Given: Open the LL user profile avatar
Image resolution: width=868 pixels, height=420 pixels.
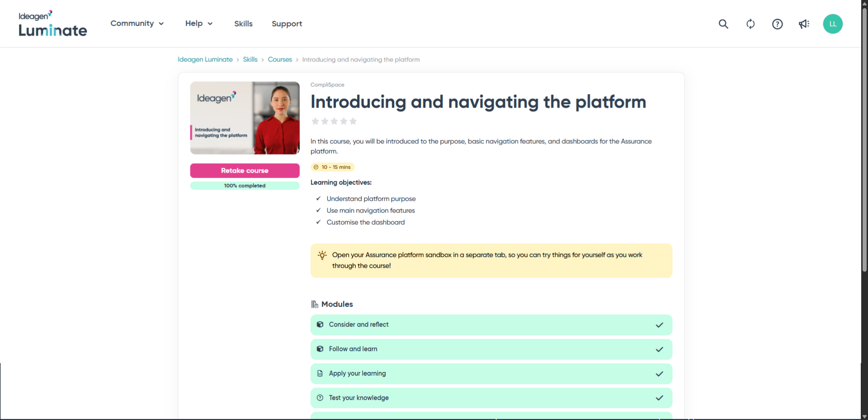Looking at the screenshot, I should 832,24.
